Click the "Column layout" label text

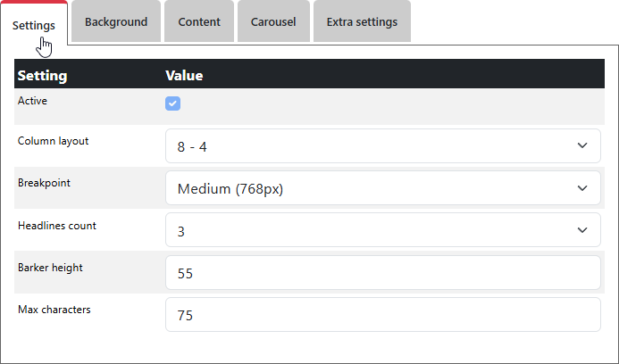(54, 141)
